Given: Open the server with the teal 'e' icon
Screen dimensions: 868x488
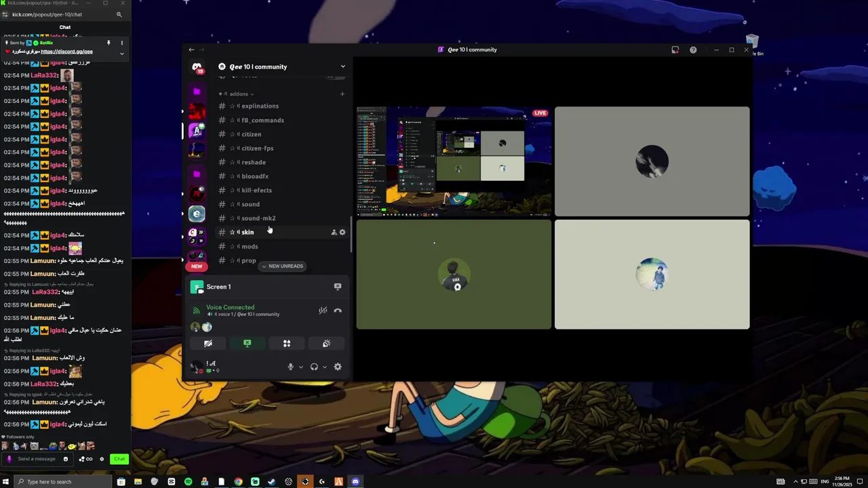Looking at the screenshot, I should (x=197, y=214).
